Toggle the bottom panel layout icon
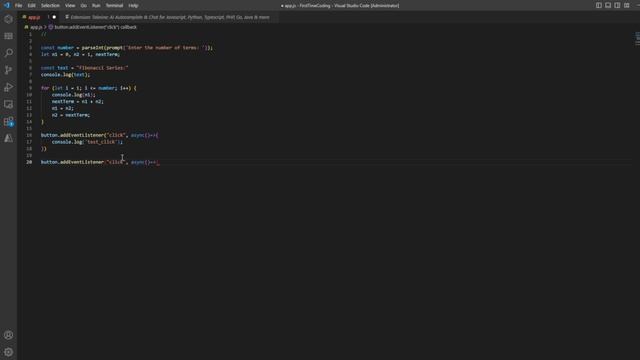Viewport: 640px width, 360px height. tap(608, 5)
